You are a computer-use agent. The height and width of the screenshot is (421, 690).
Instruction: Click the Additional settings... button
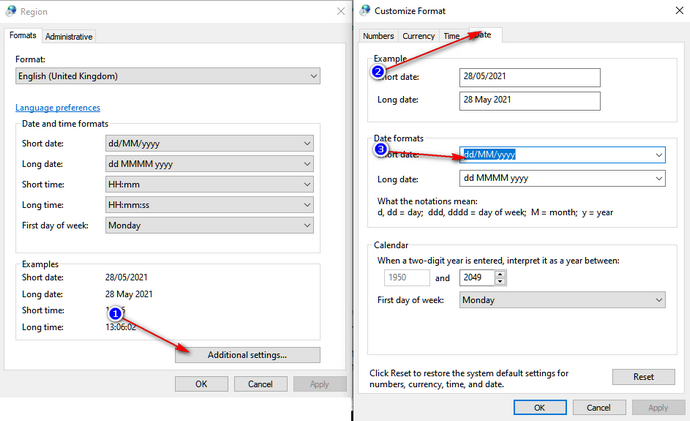click(x=247, y=355)
